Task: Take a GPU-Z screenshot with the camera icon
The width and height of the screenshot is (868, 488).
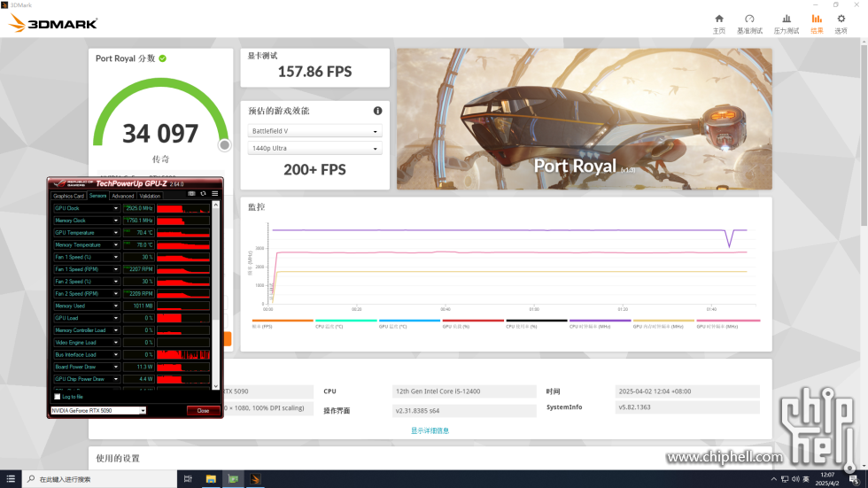Action: click(191, 194)
